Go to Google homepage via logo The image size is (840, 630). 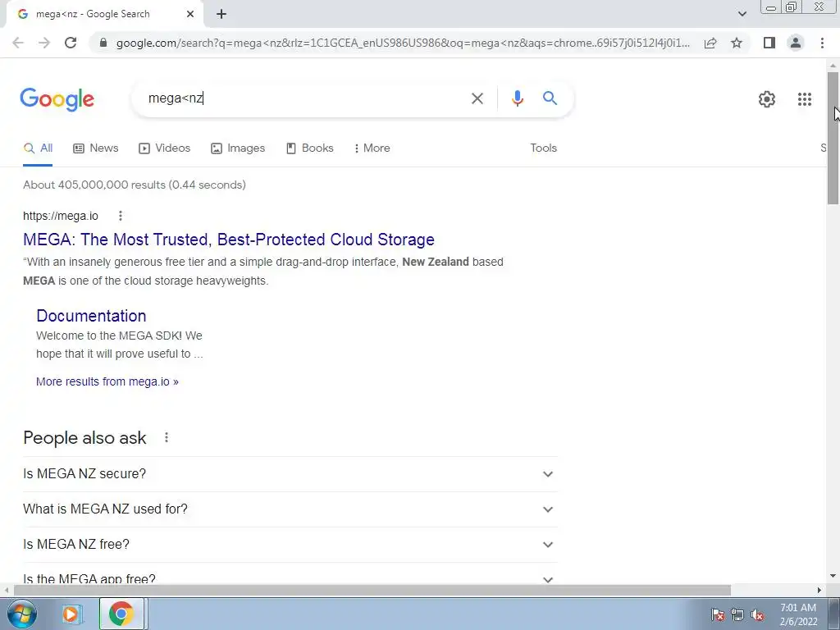point(57,99)
